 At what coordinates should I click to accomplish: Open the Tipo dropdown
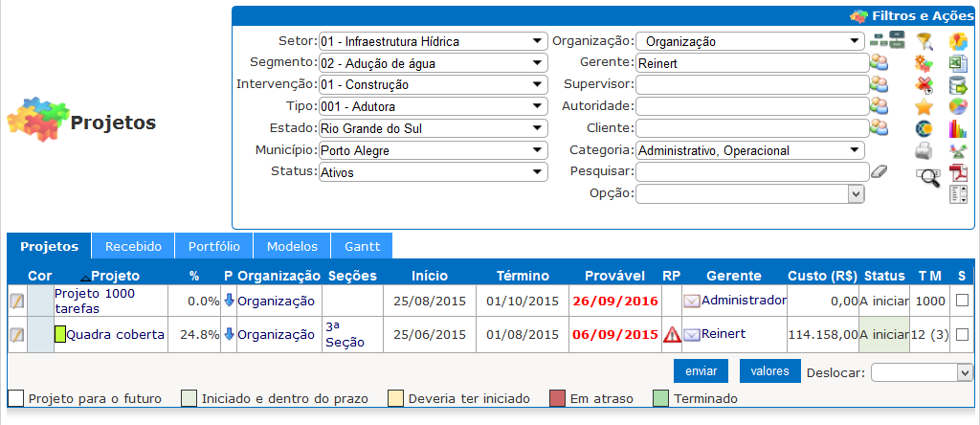[434, 107]
